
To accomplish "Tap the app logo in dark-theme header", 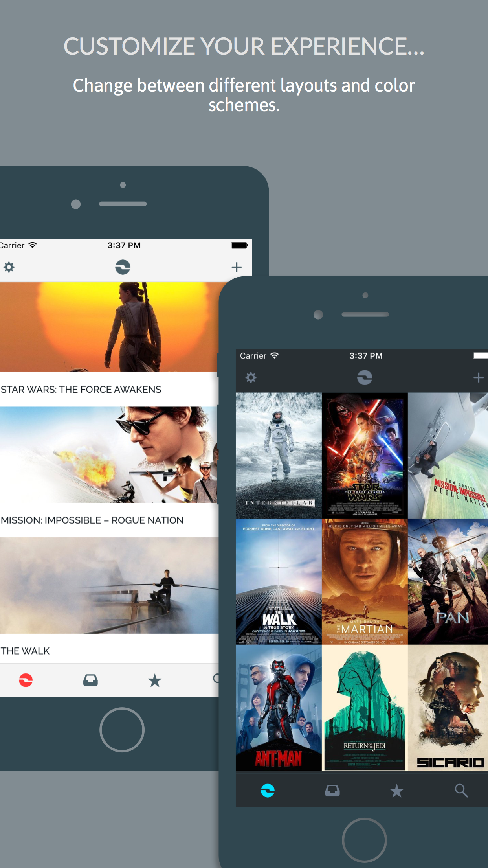I will click(x=365, y=378).
